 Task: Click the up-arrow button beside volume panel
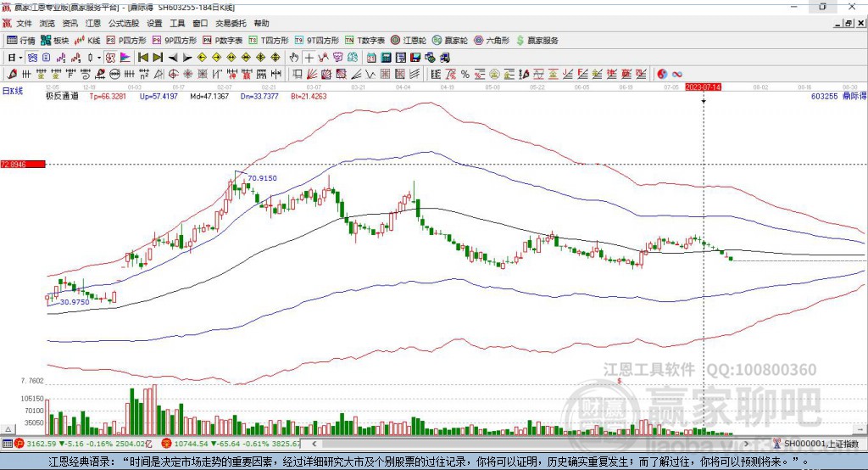pos(8,429)
